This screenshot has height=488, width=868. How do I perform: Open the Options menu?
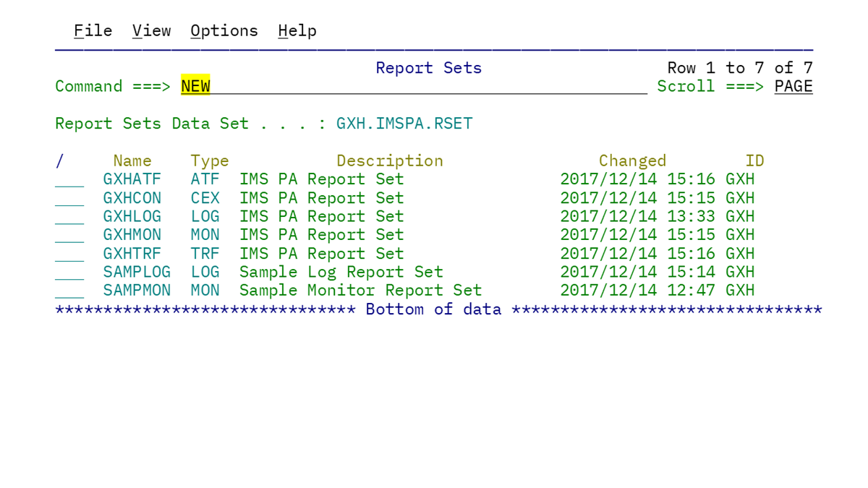tap(224, 30)
